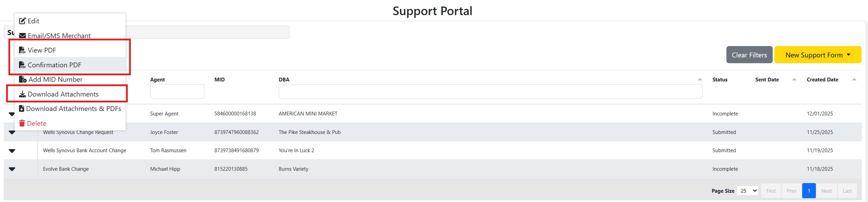Go to page 1 in pagination
868x202 pixels.
click(x=809, y=191)
